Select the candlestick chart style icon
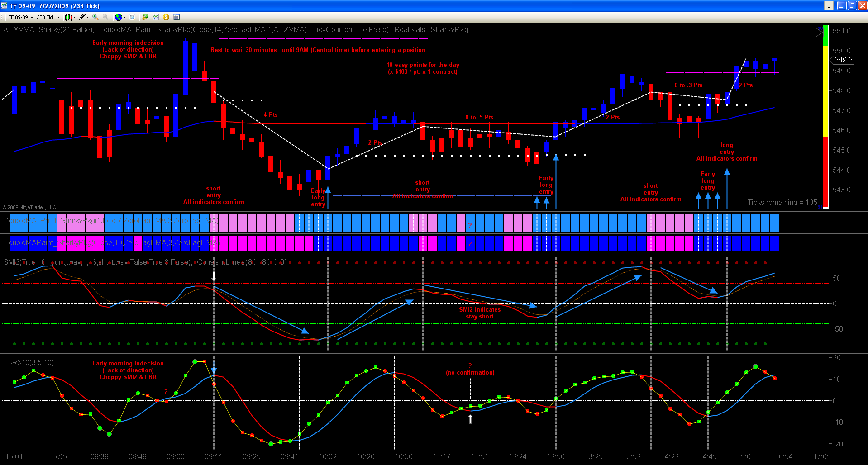868x465 pixels. 68,17
